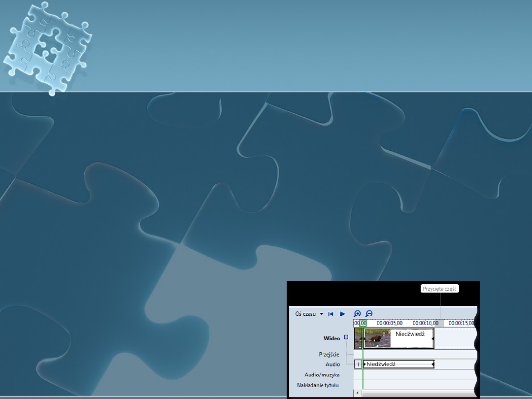Open the Oś czasu dropdown arrow
Screen dimensions: 532x399
click(x=322, y=314)
